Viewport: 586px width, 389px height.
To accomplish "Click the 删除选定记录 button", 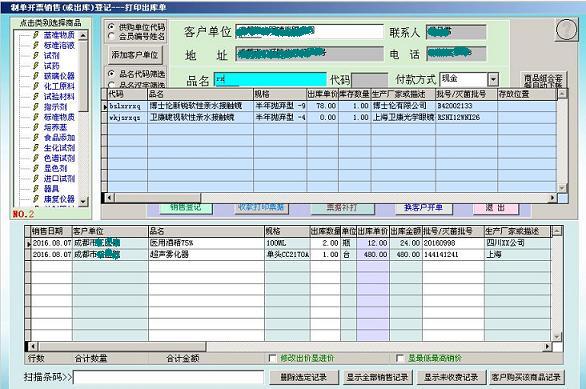I will [x=304, y=377].
